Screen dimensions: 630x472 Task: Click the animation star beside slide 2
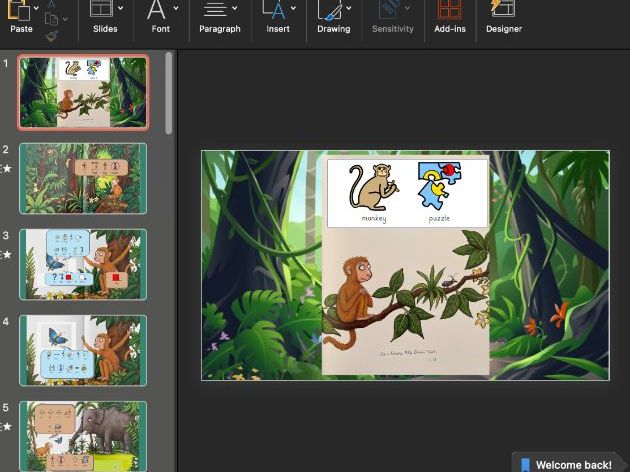(6, 168)
